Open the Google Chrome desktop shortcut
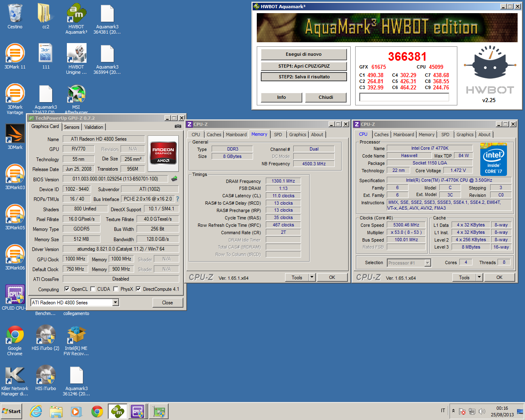The width and height of the screenshot is (525, 420). pos(15,340)
